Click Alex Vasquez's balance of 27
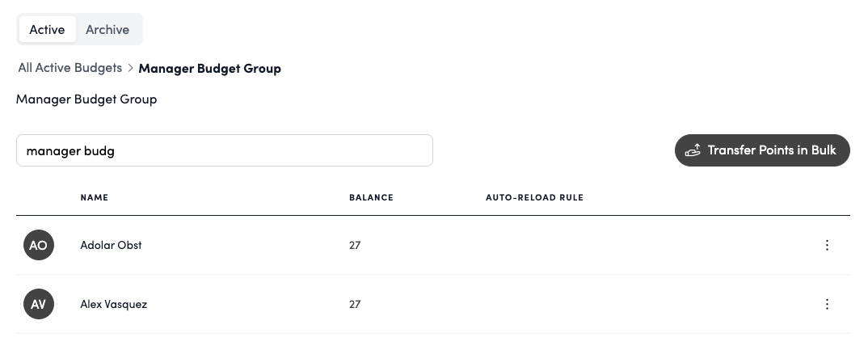868x346 pixels. (355, 304)
